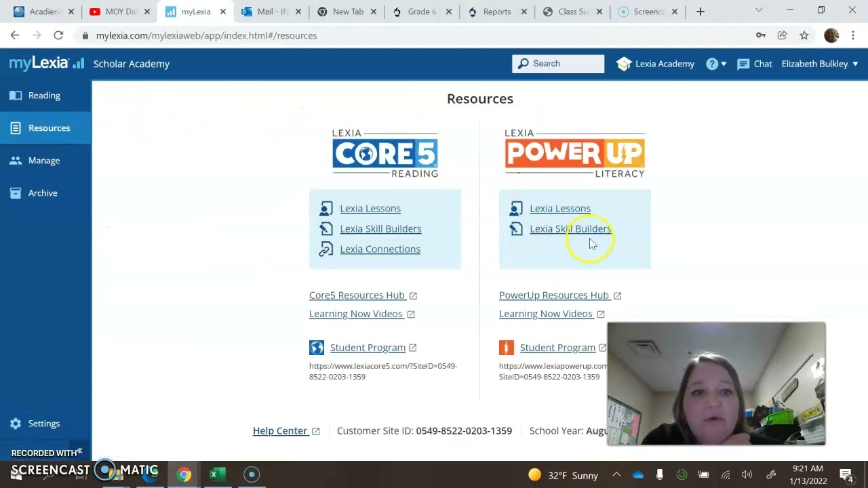This screenshot has height=488, width=868.
Task: Open the Core5 Resources Hub
Action: [363, 296]
